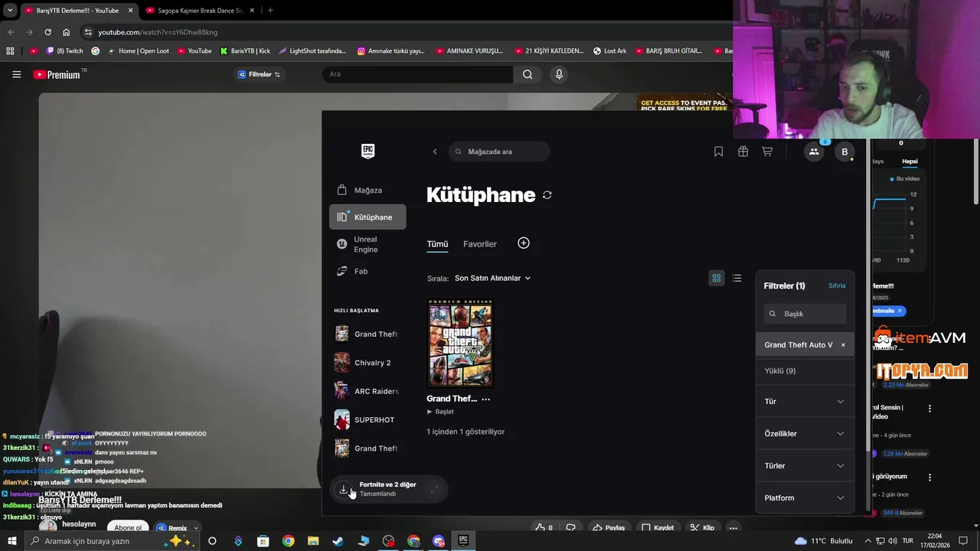Screen dimensions: 980x551
Task: Open the Mağaza store page
Action: click(x=367, y=190)
